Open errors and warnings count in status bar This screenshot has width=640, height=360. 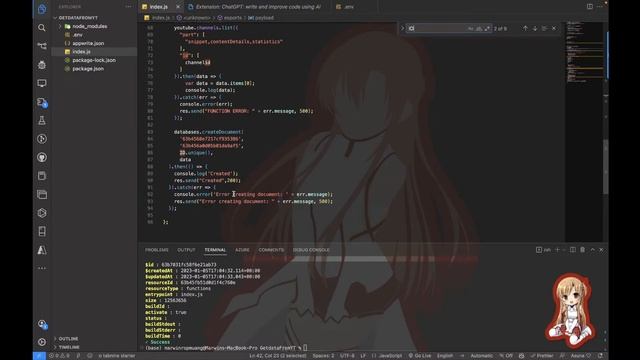[x=59, y=356]
